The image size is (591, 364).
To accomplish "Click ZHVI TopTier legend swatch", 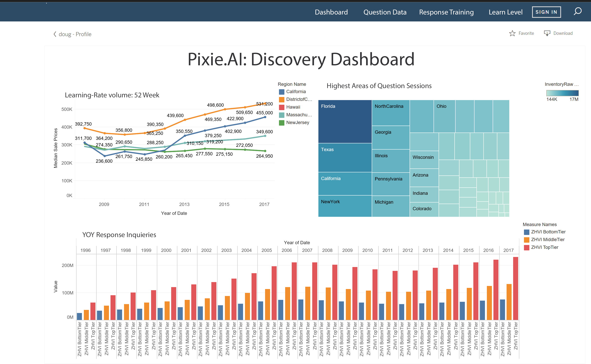I will 526,247.
